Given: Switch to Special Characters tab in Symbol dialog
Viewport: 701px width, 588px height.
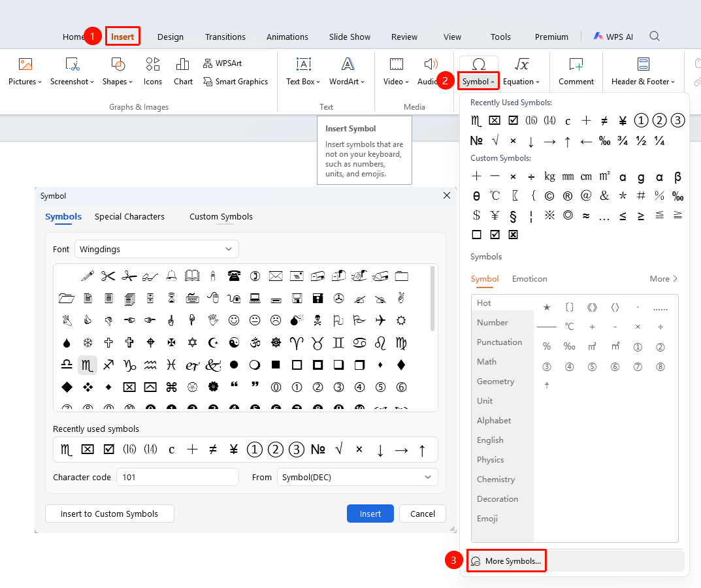Looking at the screenshot, I should tap(129, 216).
